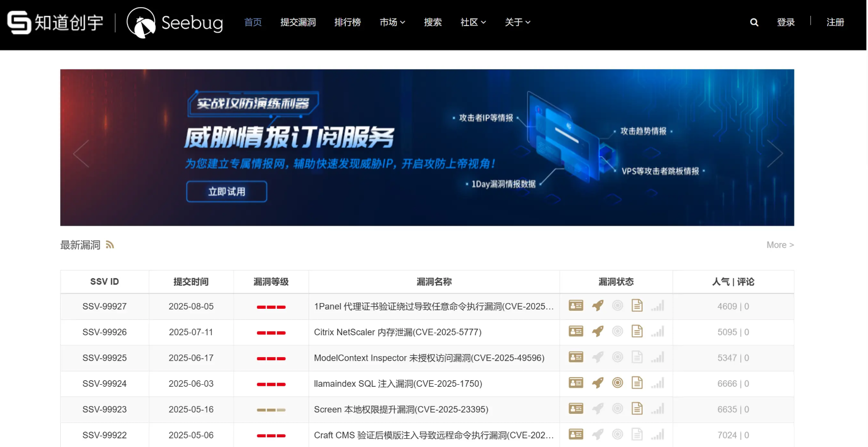Image resolution: width=868 pixels, height=447 pixels.
Task: Open the 关于 dropdown menu
Action: pos(517,22)
